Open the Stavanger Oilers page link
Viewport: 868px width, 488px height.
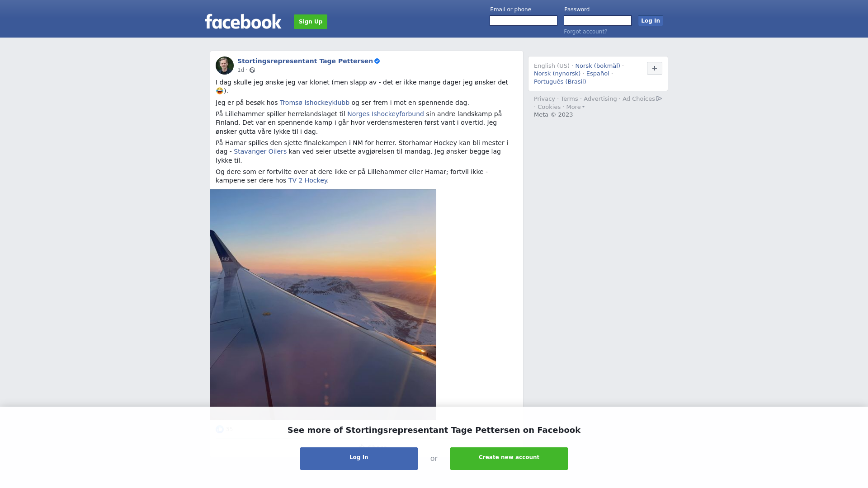[x=260, y=151]
